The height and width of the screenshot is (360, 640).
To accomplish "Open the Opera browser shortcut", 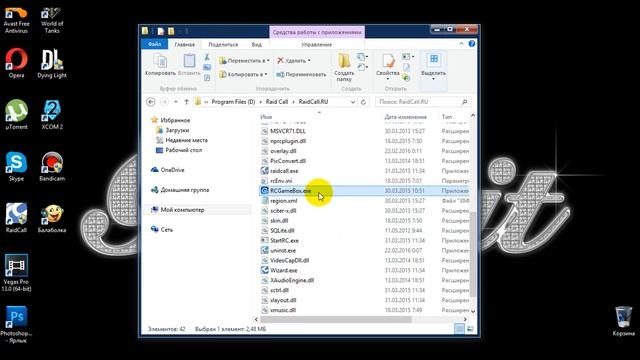I will pos(16,63).
